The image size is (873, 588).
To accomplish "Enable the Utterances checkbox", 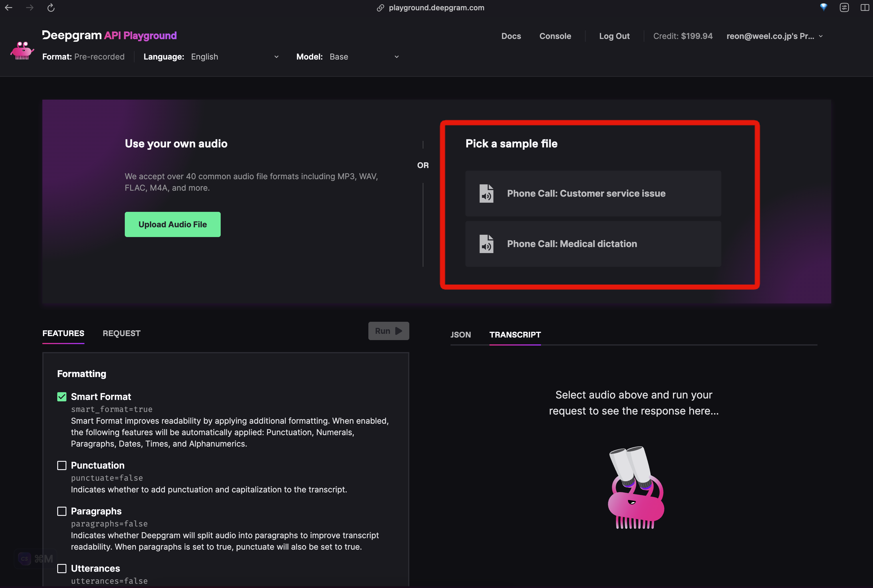I will click(x=62, y=569).
